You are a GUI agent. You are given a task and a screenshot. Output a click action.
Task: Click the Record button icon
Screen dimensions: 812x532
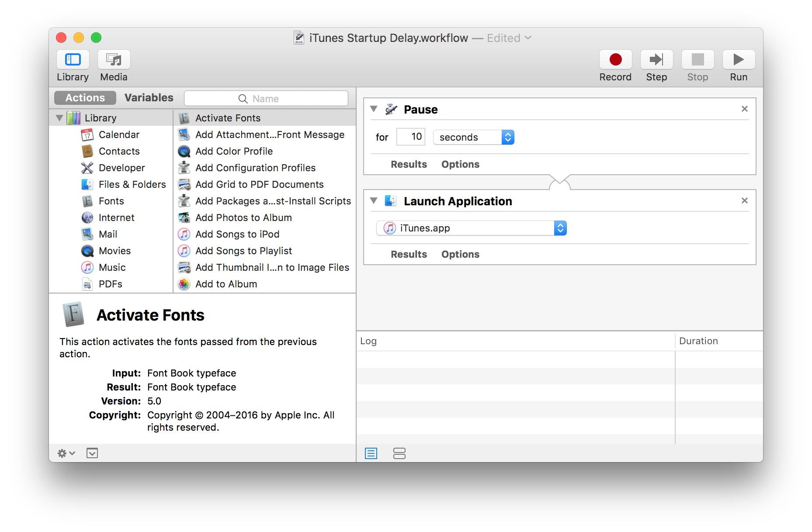(x=615, y=60)
